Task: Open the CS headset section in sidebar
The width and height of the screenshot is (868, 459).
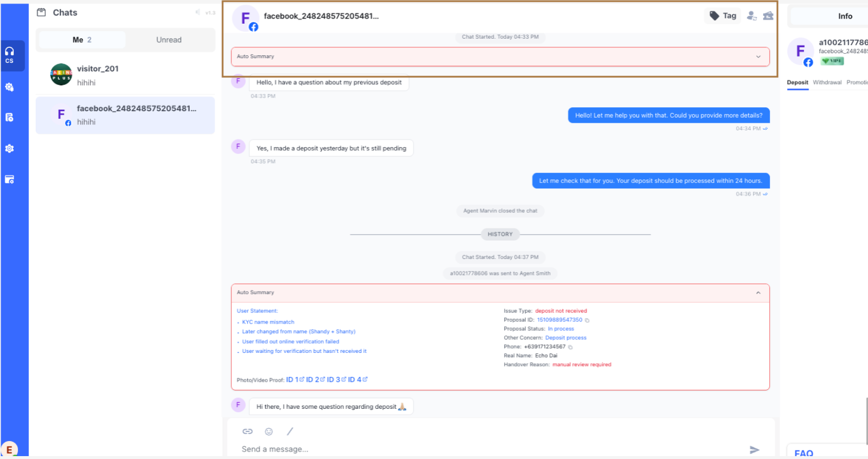Action: 9,55
